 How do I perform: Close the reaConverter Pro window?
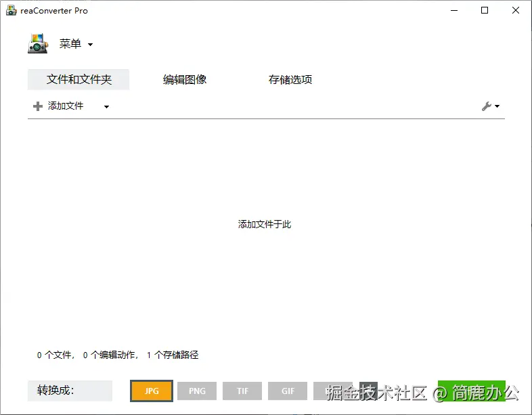point(516,11)
